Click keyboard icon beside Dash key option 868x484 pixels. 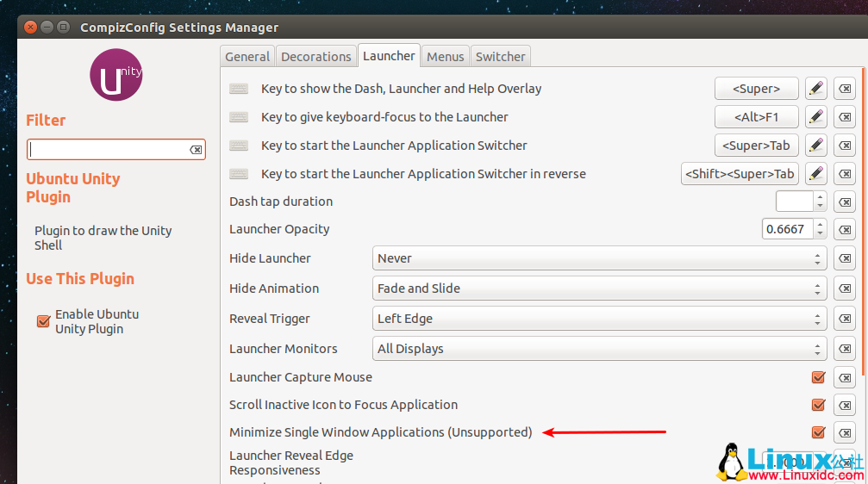[x=239, y=89]
